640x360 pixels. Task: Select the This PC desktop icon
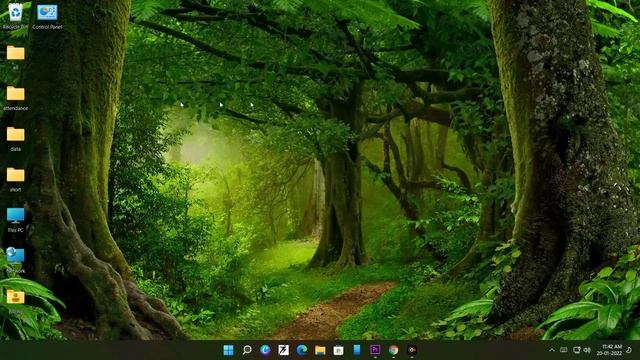click(x=16, y=220)
